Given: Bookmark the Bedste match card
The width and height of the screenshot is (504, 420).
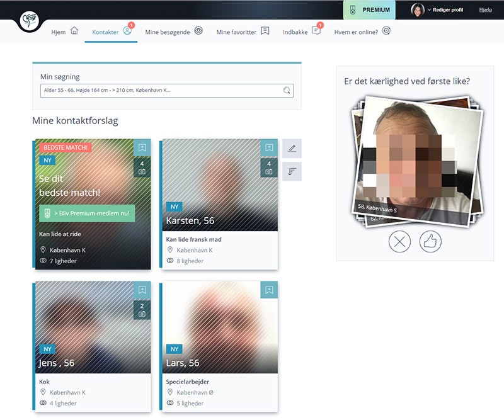Looking at the screenshot, I should click(142, 147).
